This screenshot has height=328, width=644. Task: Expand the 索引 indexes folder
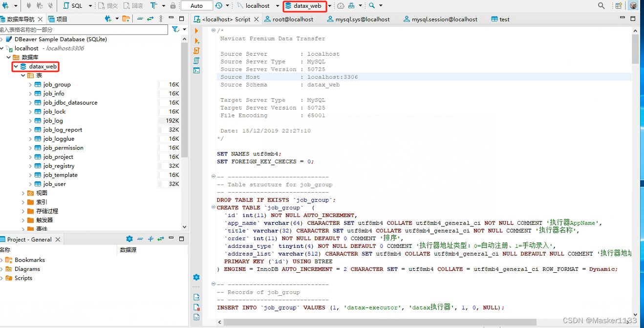pyautogui.click(x=23, y=202)
